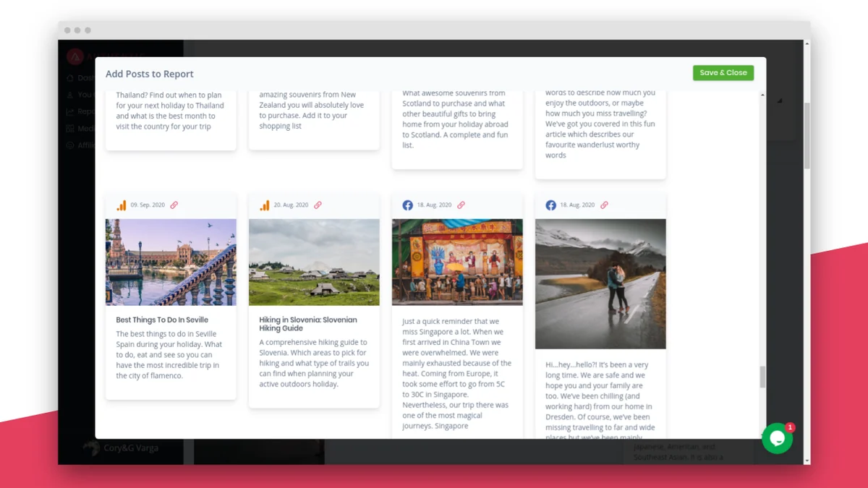Screen dimensions: 868x488
Task: Select the Slovenia hillside village thumbnail
Action: [x=314, y=262]
